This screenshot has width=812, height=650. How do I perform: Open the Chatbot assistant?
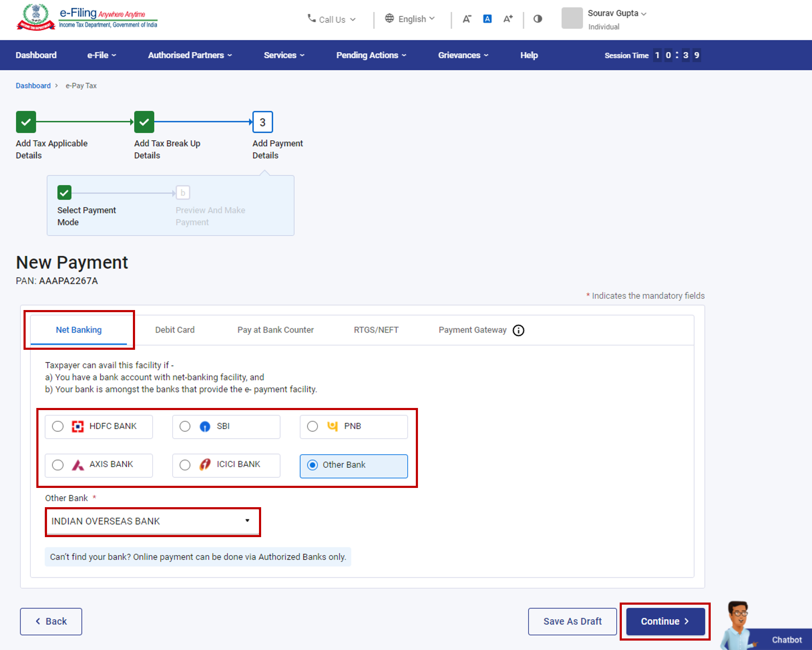[786, 640]
